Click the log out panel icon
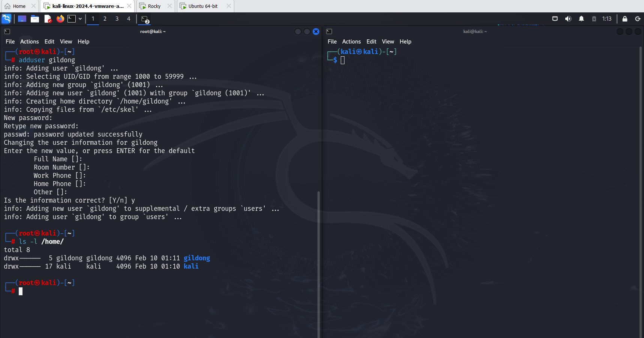 pos(638,19)
